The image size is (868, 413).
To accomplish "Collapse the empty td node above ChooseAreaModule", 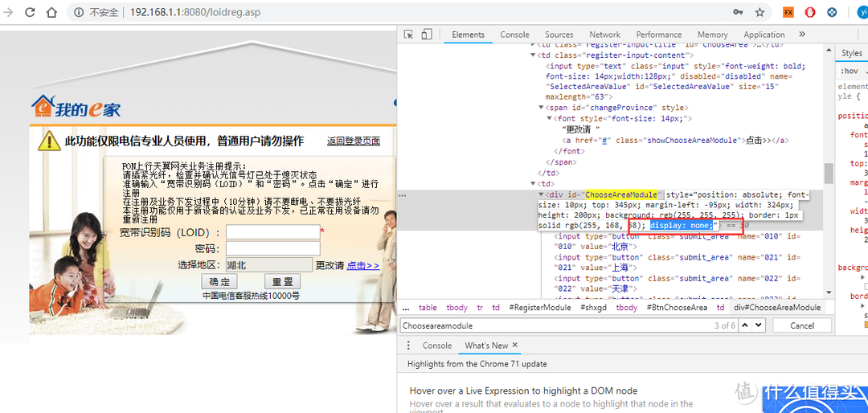I will click(x=533, y=184).
